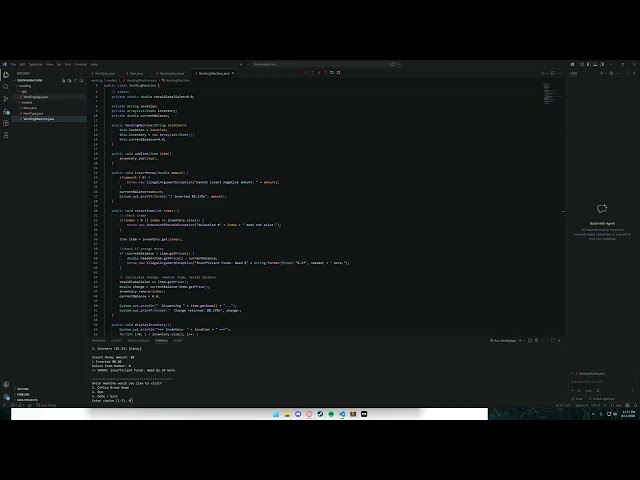Viewport: 640px width, 480px height.
Task: Click the Customize Layout icon
Action: tap(582, 64)
